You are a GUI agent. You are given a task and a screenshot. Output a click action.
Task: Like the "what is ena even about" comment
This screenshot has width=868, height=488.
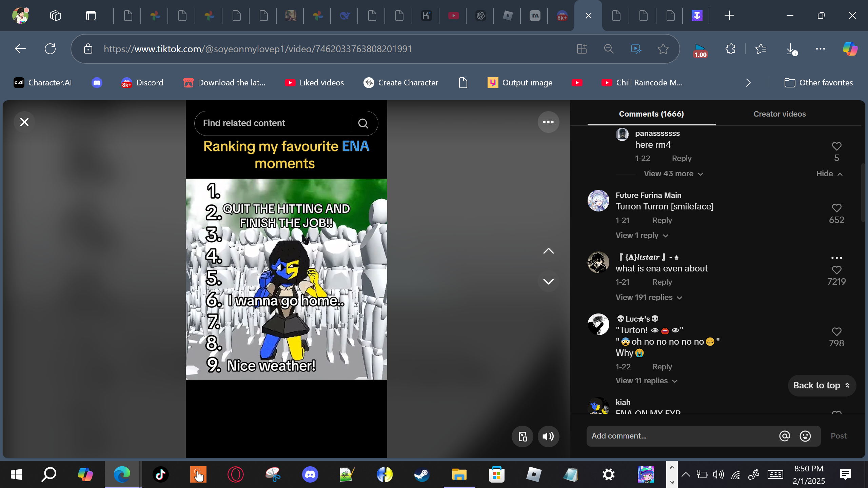coord(836,270)
